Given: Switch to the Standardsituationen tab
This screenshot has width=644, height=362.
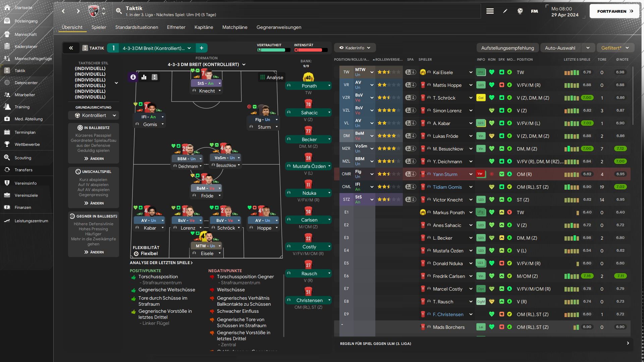Looking at the screenshot, I should [137, 27].
